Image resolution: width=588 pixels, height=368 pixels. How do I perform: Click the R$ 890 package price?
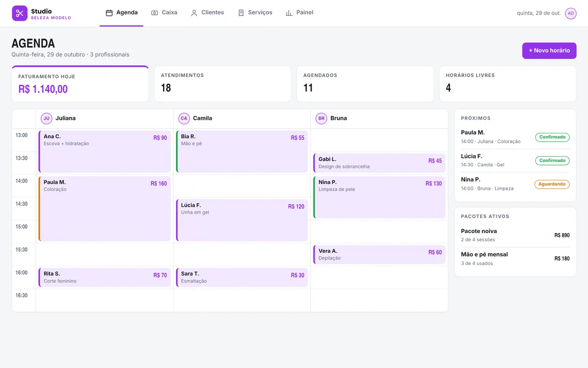pyautogui.click(x=562, y=235)
